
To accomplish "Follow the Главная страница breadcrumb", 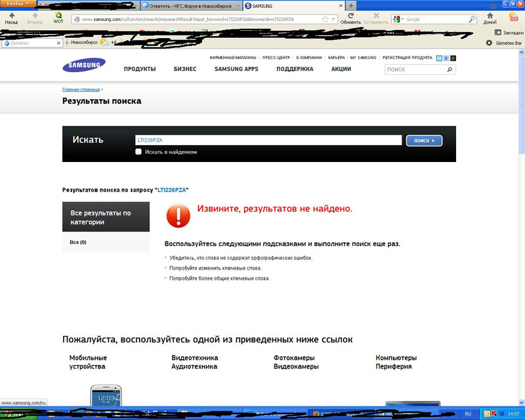I will (x=81, y=89).
